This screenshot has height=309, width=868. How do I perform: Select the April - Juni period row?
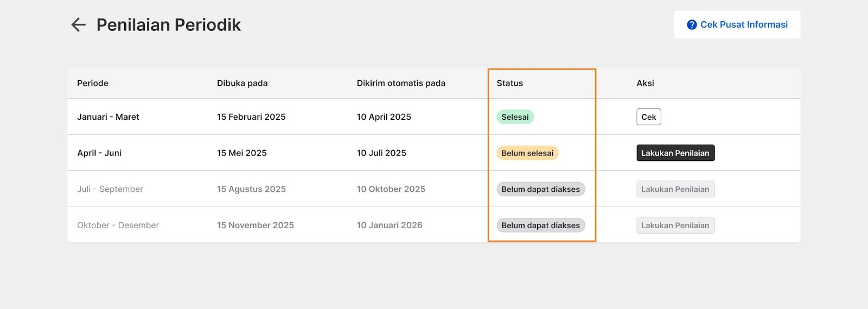click(434, 153)
